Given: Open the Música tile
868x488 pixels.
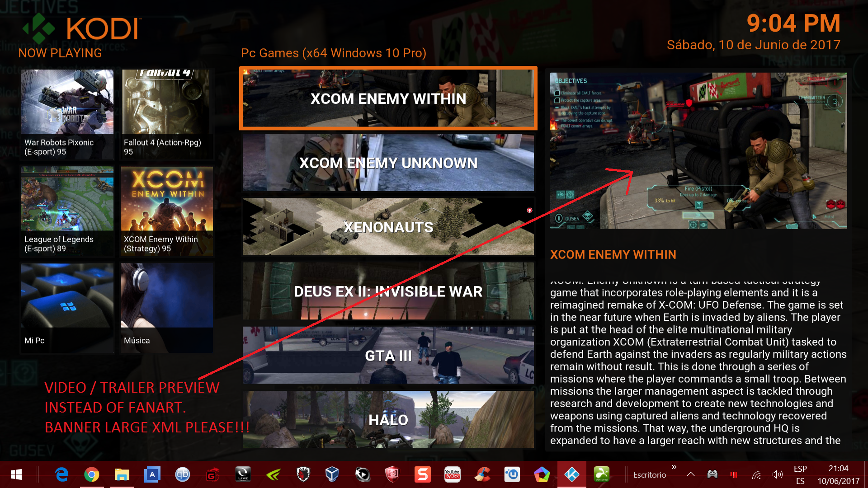Looking at the screenshot, I should [166, 308].
